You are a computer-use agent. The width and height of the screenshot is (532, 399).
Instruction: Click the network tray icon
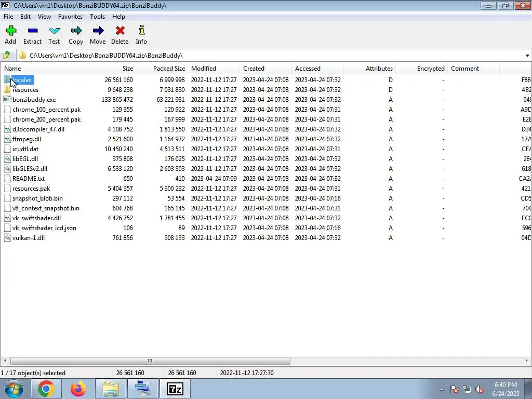[467, 390]
